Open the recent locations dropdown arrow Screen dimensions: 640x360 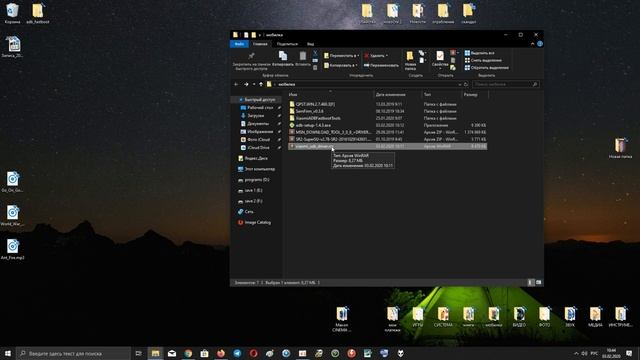click(x=253, y=84)
